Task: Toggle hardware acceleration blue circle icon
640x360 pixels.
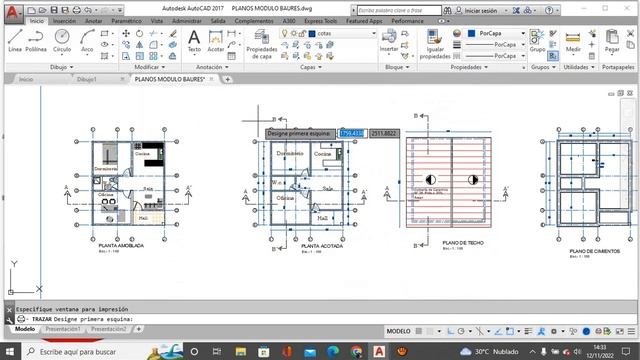Action: point(586,331)
